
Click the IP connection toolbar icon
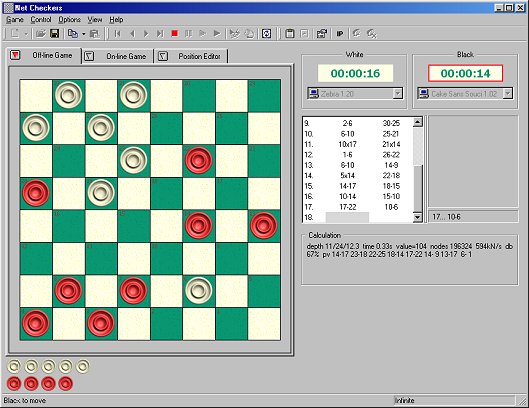pos(340,33)
